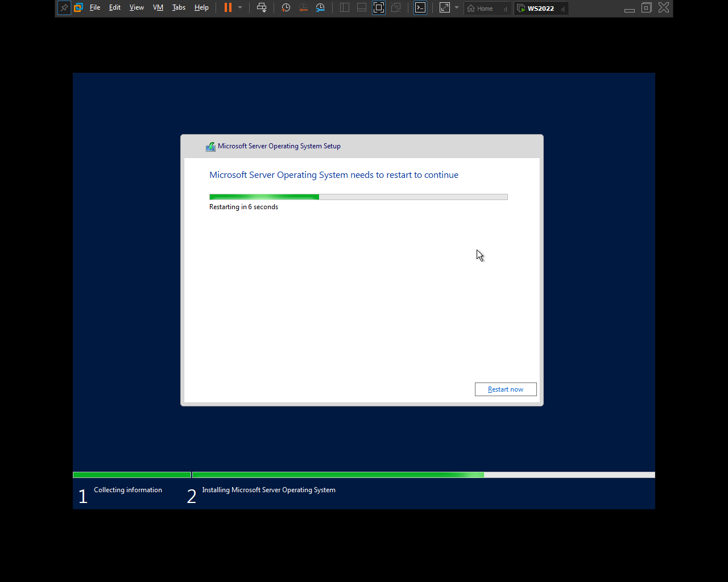Click the Unity mode icon
This screenshot has width=728, height=582.
[x=396, y=8]
